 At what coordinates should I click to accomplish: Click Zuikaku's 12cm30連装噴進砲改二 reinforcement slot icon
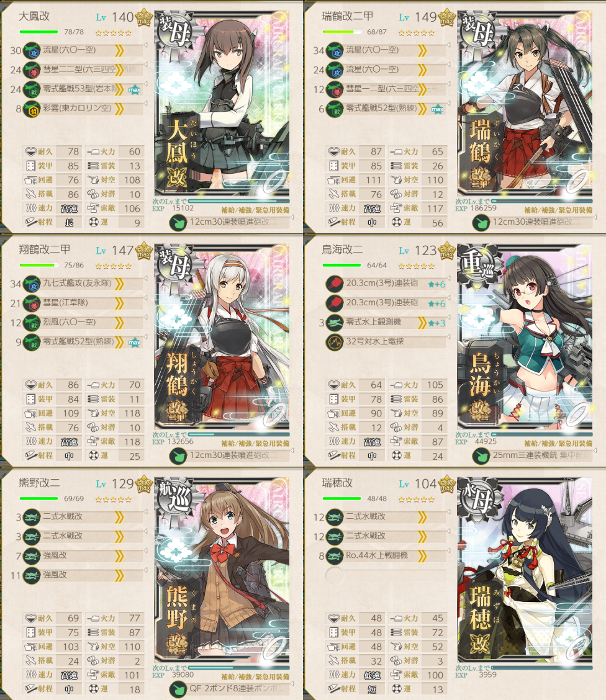481,222
